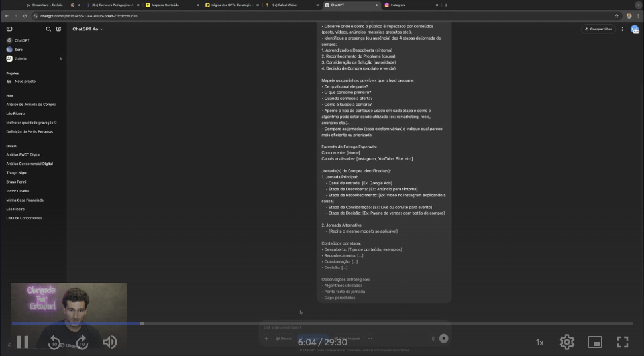Toggle picture-in-picture mode
The image size is (644, 356).
click(x=595, y=342)
